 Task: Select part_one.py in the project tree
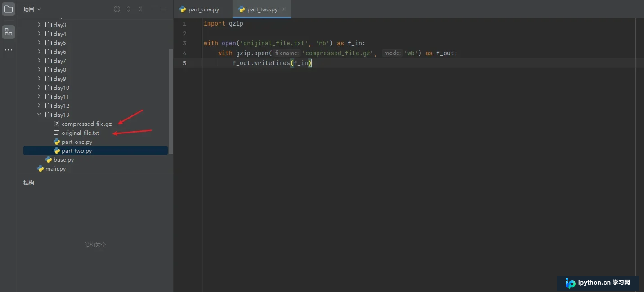77,142
